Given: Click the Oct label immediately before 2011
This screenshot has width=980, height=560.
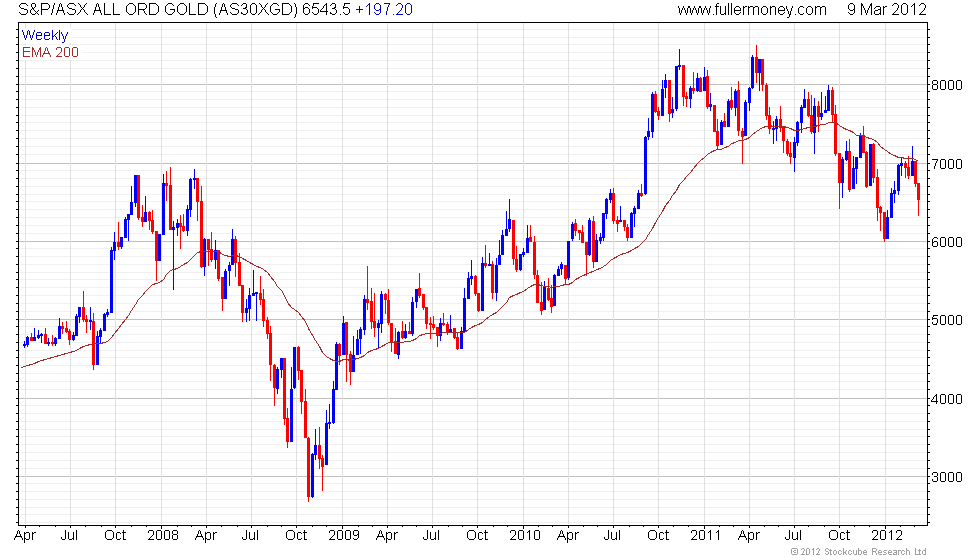Looking at the screenshot, I should point(658,536).
